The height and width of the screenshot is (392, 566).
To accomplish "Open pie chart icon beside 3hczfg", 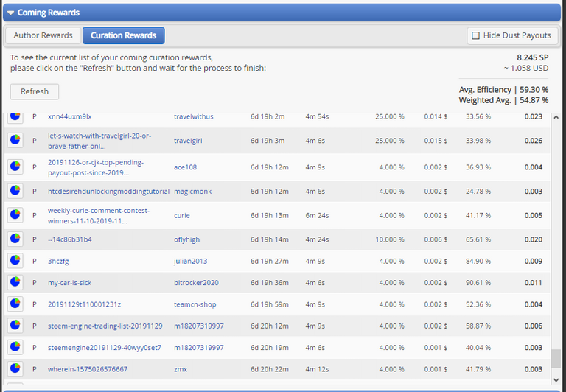I will coord(15,261).
